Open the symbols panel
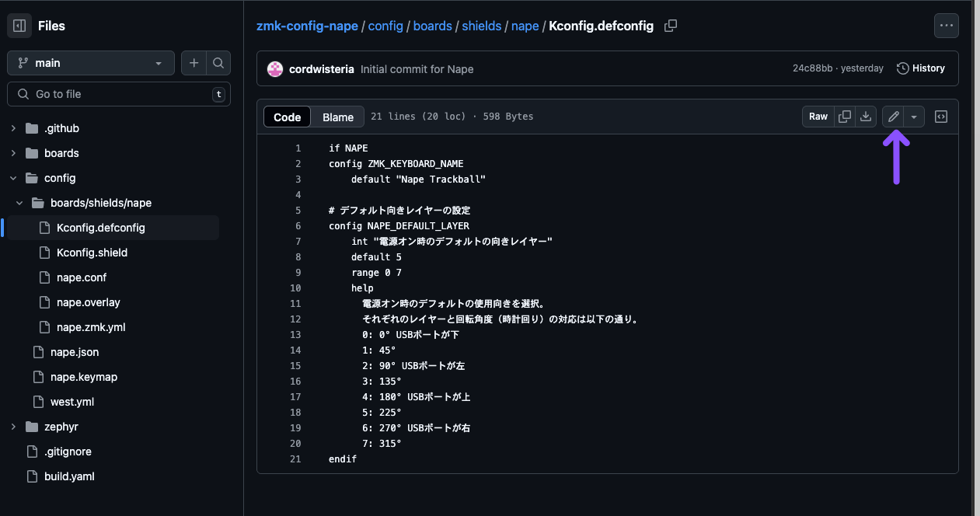Image resolution: width=980 pixels, height=516 pixels. [x=940, y=117]
